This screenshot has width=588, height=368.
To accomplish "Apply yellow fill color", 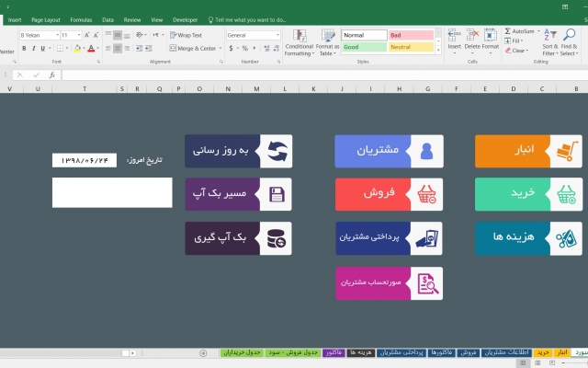I will coord(77,48).
